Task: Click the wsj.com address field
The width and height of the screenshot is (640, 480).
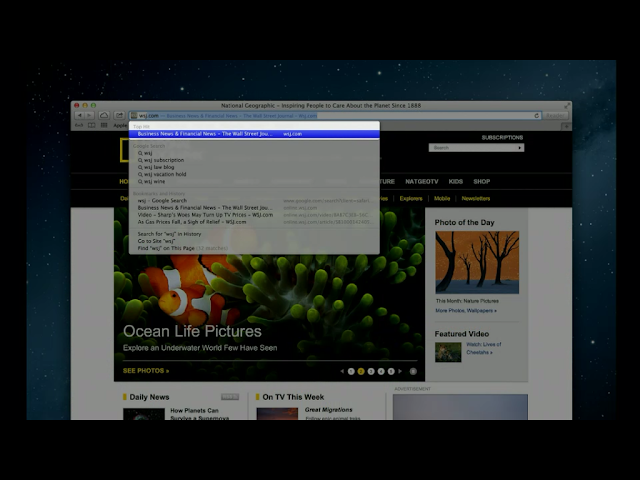Action: point(335,116)
